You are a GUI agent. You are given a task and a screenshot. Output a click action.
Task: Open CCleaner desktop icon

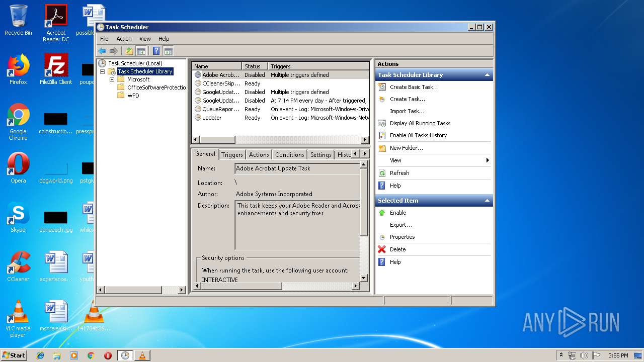coord(18,266)
